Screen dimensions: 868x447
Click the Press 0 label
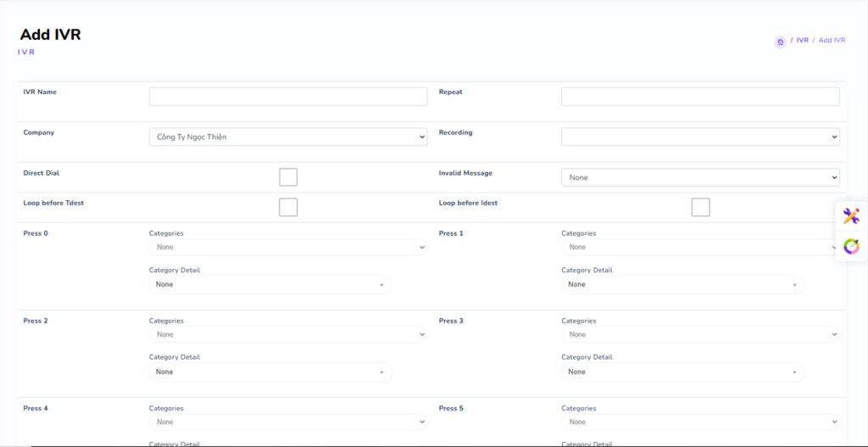[x=36, y=233]
